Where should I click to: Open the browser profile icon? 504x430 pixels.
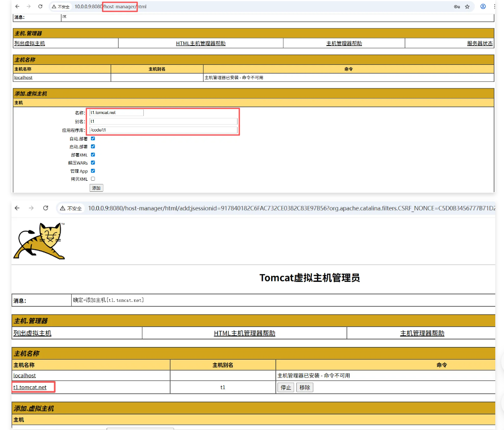pos(483,7)
